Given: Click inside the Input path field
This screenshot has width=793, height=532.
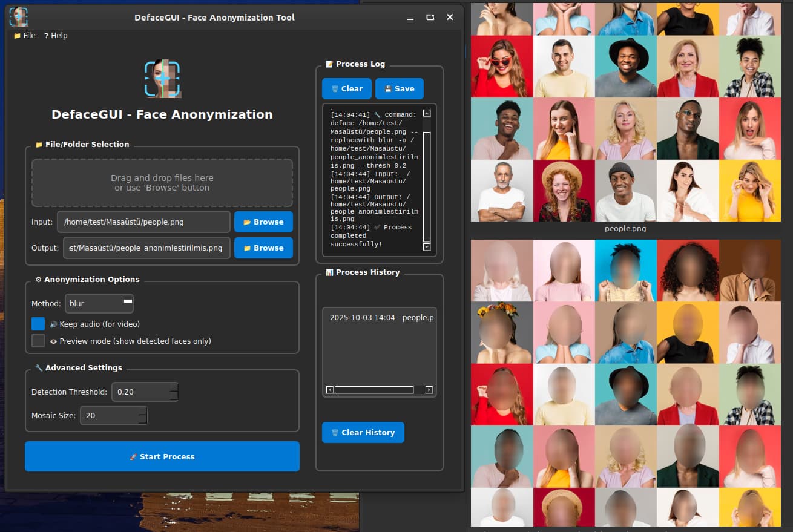Looking at the screenshot, I should click(x=143, y=222).
